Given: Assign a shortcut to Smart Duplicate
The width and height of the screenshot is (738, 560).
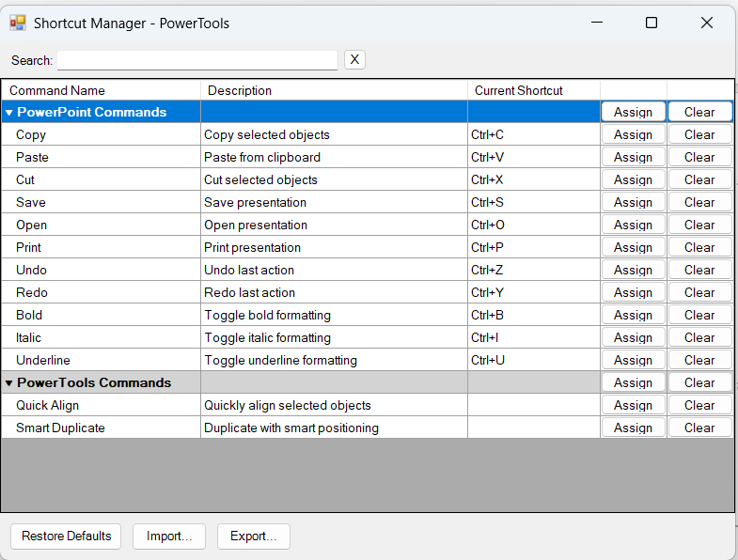Looking at the screenshot, I should pyautogui.click(x=633, y=428).
